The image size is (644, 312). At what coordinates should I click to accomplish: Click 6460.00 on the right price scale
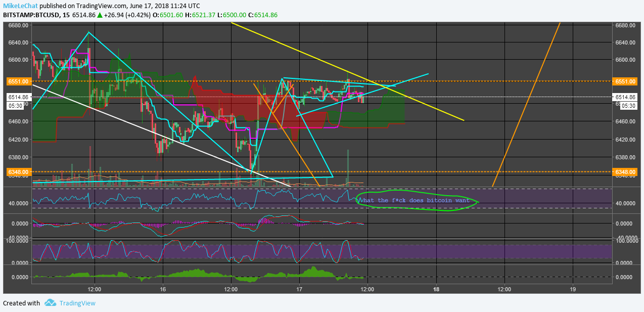click(x=626, y=121)
